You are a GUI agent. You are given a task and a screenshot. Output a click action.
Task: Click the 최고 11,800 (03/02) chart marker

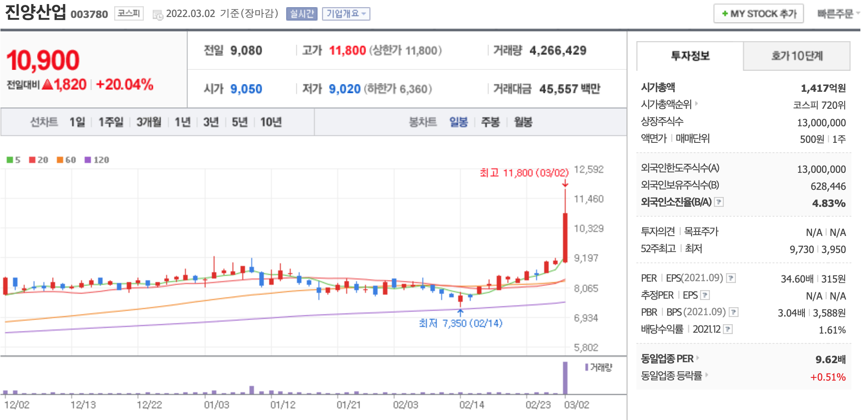[524, 173]
